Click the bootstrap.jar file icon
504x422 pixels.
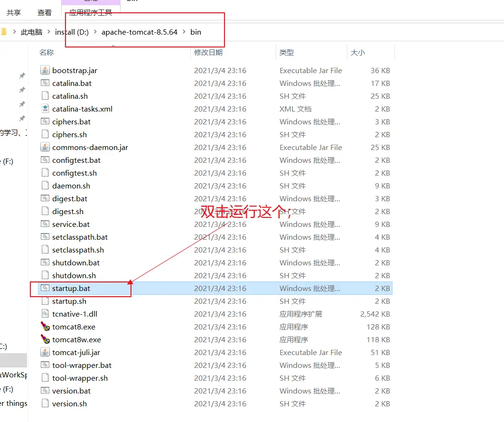[x=45, y=70]
